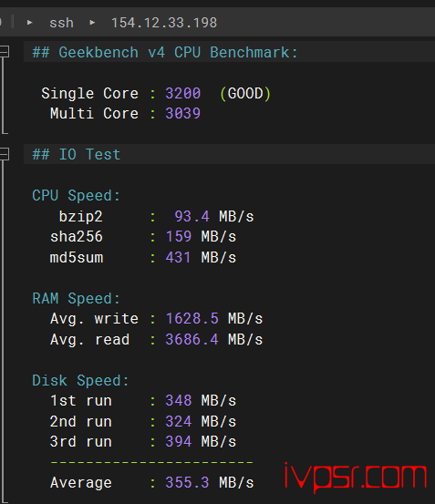The width and height of the screenshot is (435, 504).
Task: Click the md5sum 431 MB/s value
Action: click(x=201, y=257)
